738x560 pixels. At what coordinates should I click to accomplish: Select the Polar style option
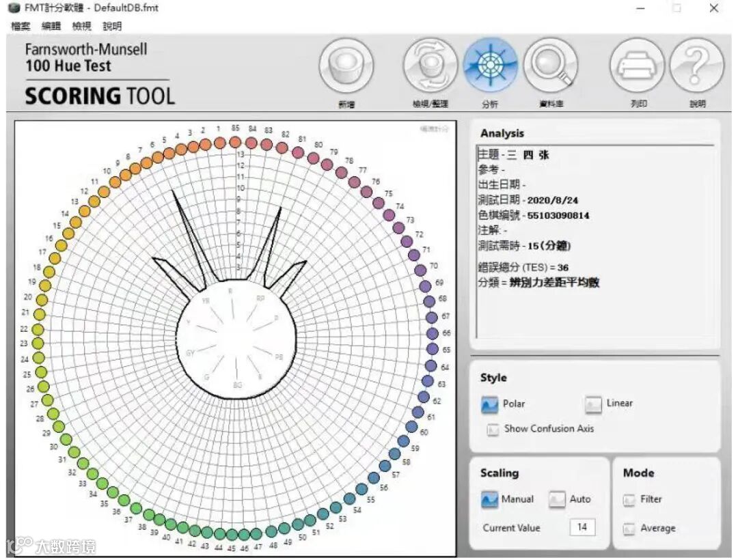coord(490,404)
